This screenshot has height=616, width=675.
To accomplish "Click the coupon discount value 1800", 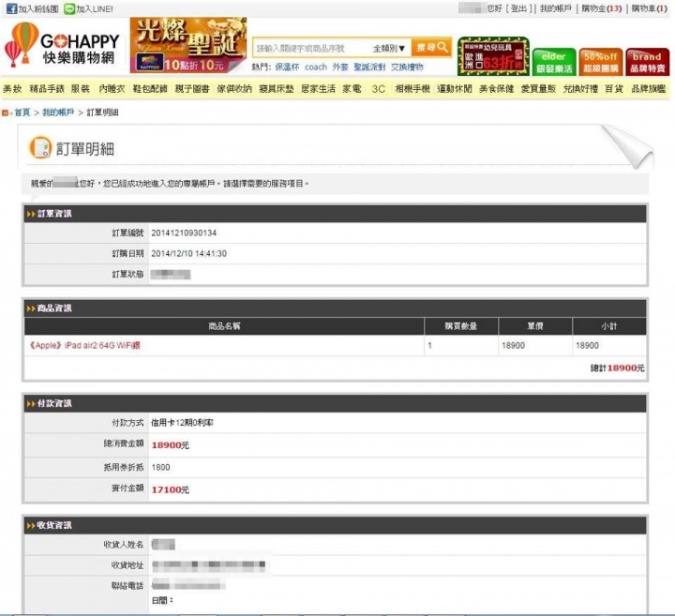I will click(x=161, y=468).
